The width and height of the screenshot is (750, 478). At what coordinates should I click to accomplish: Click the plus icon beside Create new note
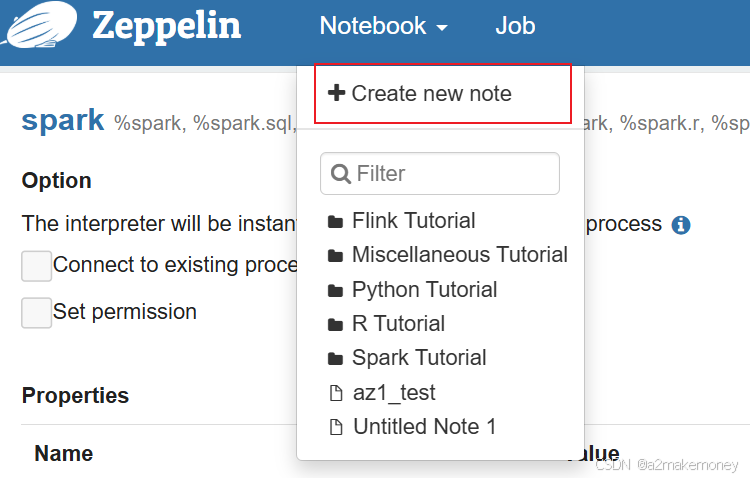click(x=336, y=93)
